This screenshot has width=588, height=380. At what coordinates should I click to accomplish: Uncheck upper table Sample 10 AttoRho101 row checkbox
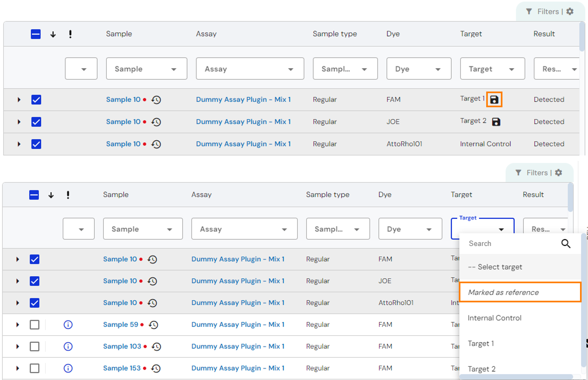click(x=36, y=144)
